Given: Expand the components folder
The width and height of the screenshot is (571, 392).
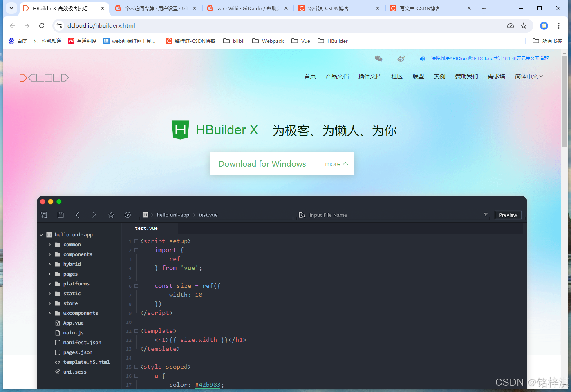Looking at the screenshot, I should click(x=50, y=254).
